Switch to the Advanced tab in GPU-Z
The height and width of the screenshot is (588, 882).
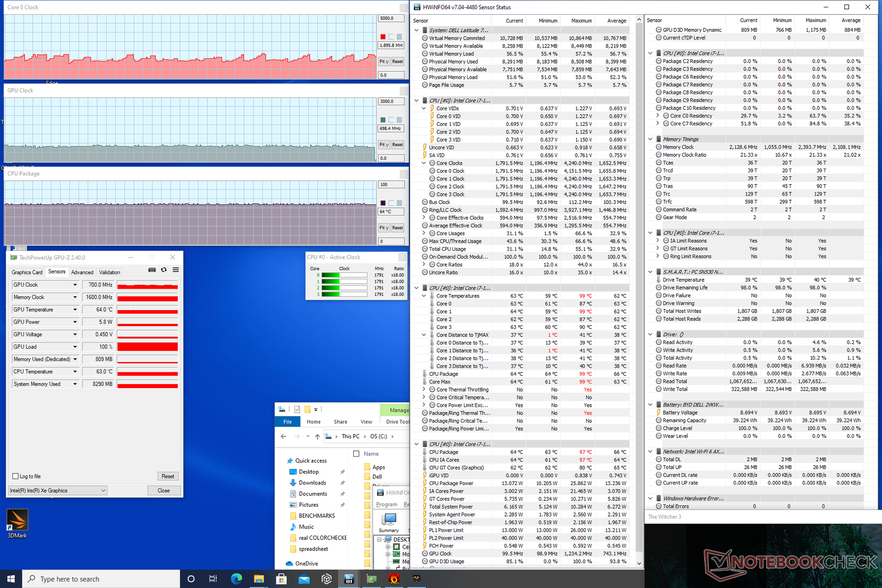click(x=82, y=272)
